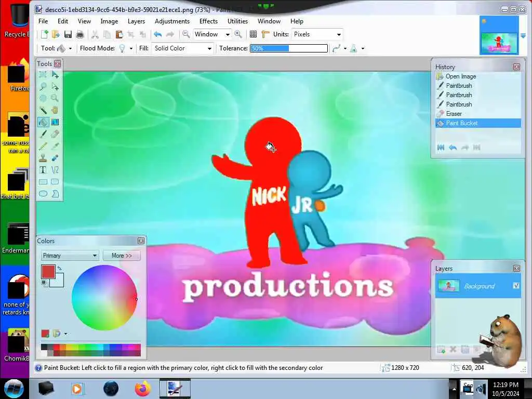Viewport: 532px width, 399px height.
Task: Select the Pan hand tool
Action: coord(55,110)
